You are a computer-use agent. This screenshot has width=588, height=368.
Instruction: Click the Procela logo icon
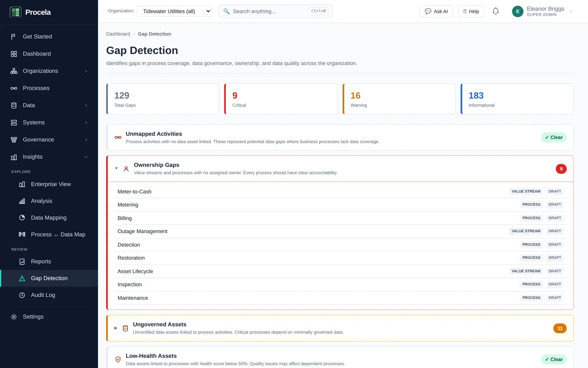click(15, 12)
